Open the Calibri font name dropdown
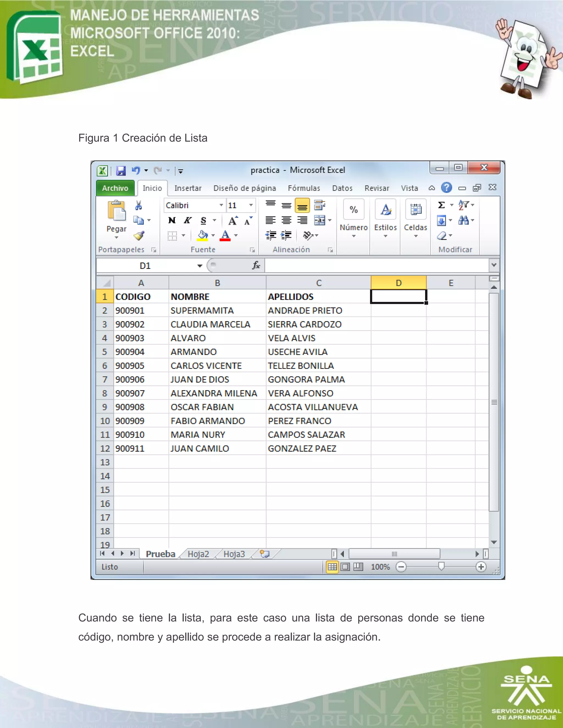 pyautogui.click(x=221, y=205)
